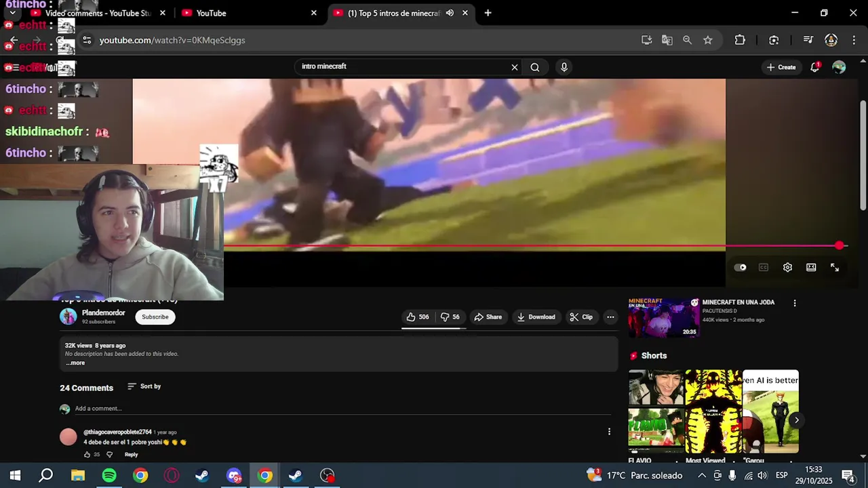Open Opera GX from taskbar
Viewport: 868px width, 488px height.
click(x=172, y=476)
